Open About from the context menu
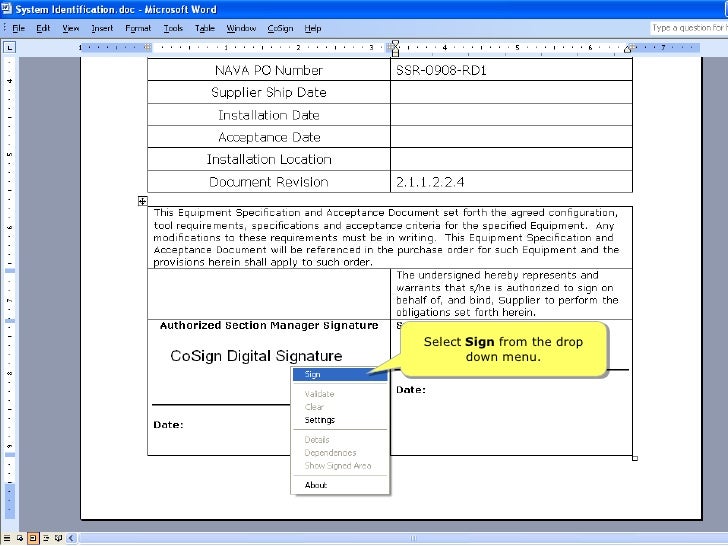Image resolution: width=728 pixels, height=546 pixels. pyautogui.click(x=340, y=485)
